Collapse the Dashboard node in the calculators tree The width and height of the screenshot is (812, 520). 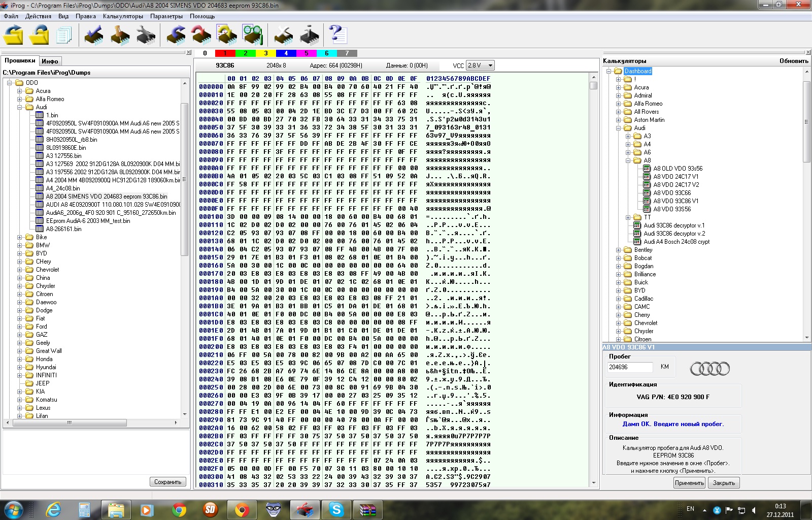tap(608, 71)
